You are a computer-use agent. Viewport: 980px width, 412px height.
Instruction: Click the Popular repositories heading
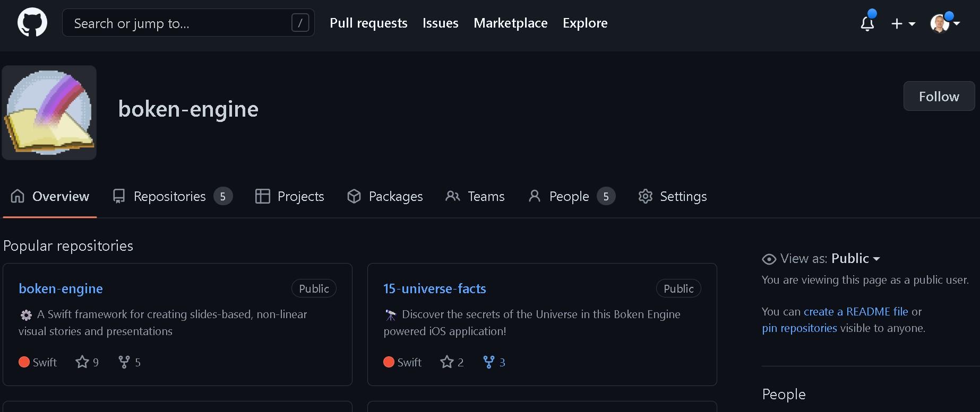[68, 246]
